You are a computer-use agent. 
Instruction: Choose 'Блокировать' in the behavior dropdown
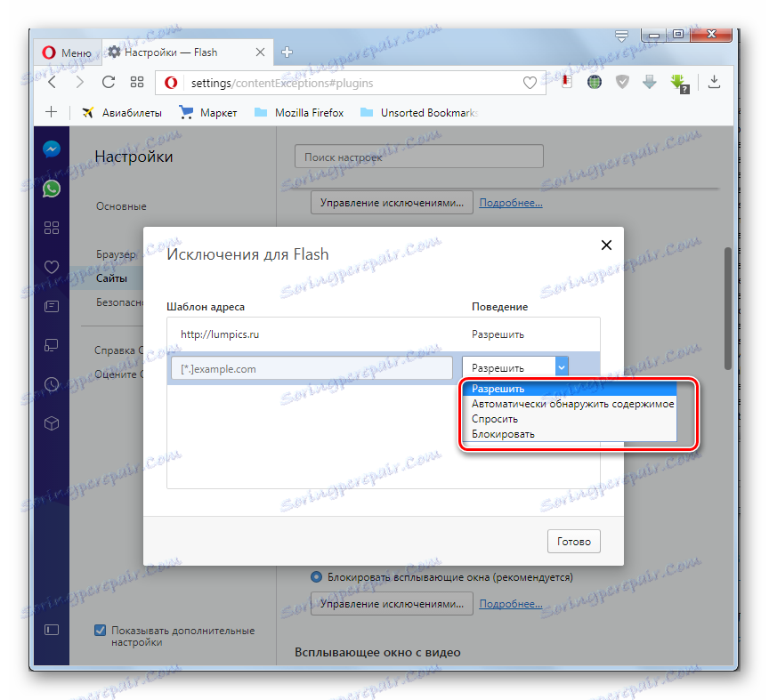point(513,433)
